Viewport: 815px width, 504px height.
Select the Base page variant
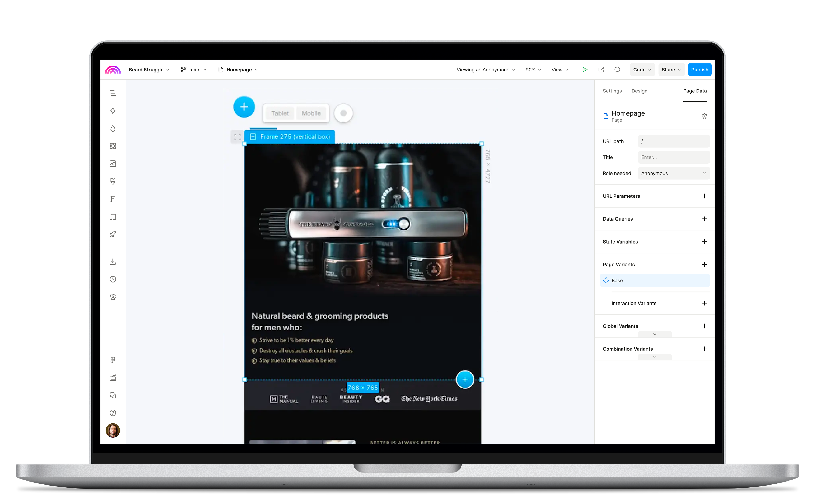pos(654,280)
